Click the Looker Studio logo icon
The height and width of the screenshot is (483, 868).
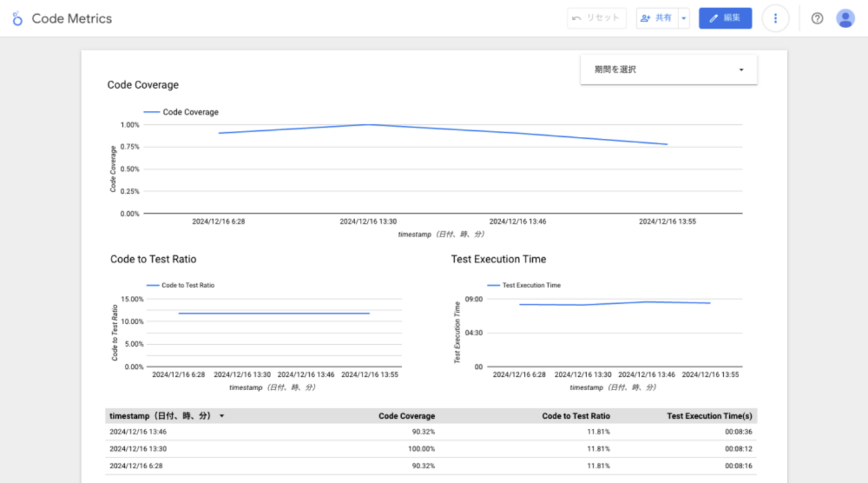tap(17, 19)
